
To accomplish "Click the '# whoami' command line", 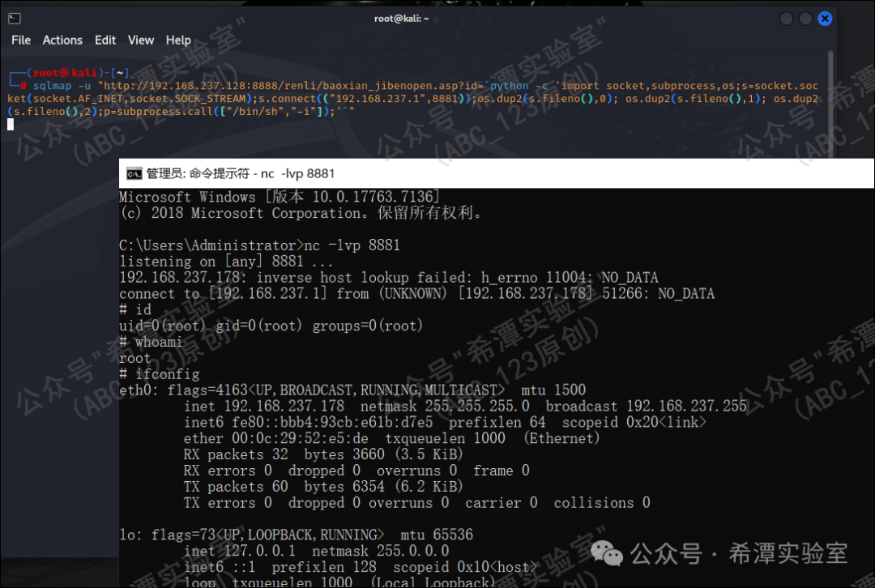I will (151, 342).
